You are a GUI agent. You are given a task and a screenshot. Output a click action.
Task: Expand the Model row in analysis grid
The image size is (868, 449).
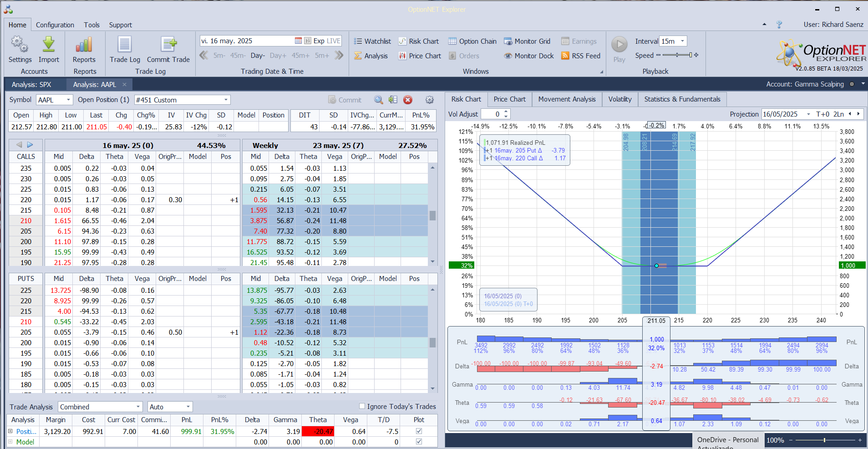coord(10,441)
